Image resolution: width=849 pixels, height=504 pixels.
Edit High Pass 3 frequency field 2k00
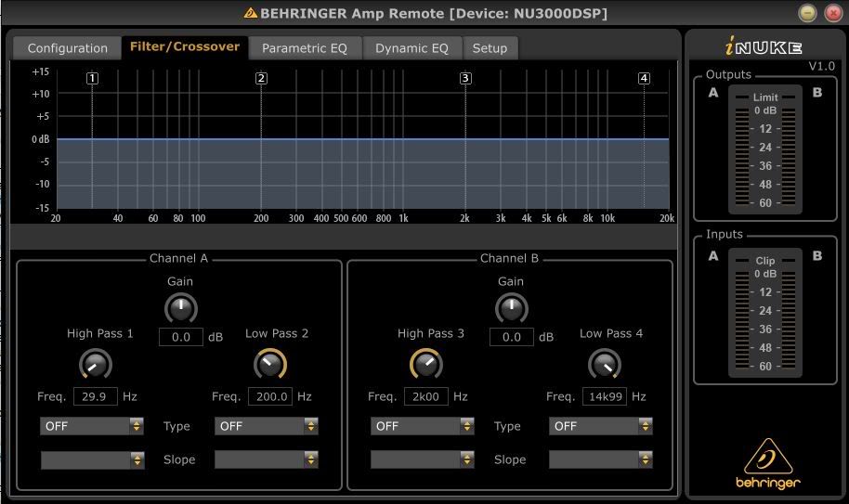pyautogui.click(x=426, y=396)
